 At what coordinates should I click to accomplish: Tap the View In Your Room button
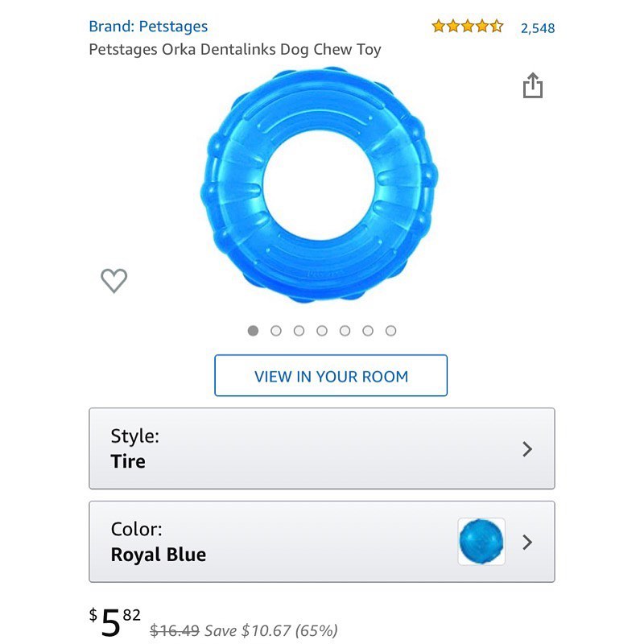(x=331, y=375)
